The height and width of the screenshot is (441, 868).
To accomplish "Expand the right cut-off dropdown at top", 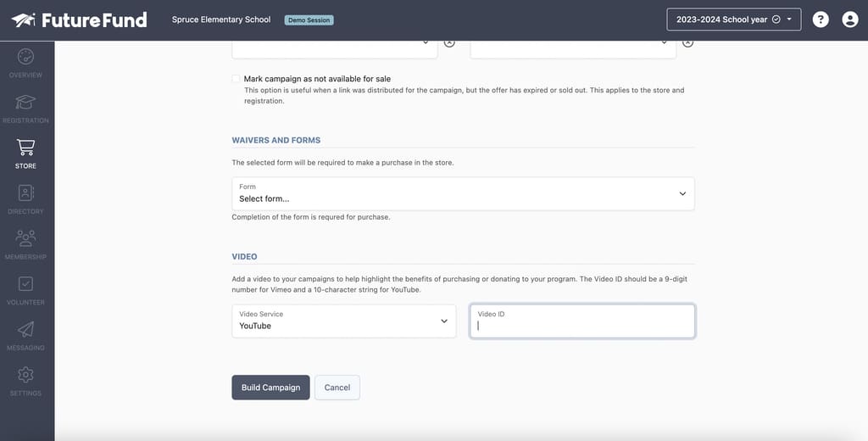I will click(x=573, y=49).
